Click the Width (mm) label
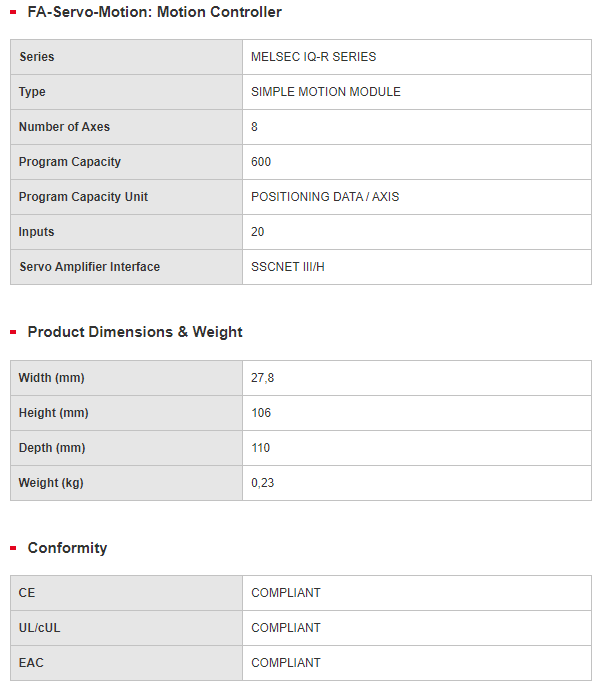This screenshot has height=689, width=606. coord(51,378)
